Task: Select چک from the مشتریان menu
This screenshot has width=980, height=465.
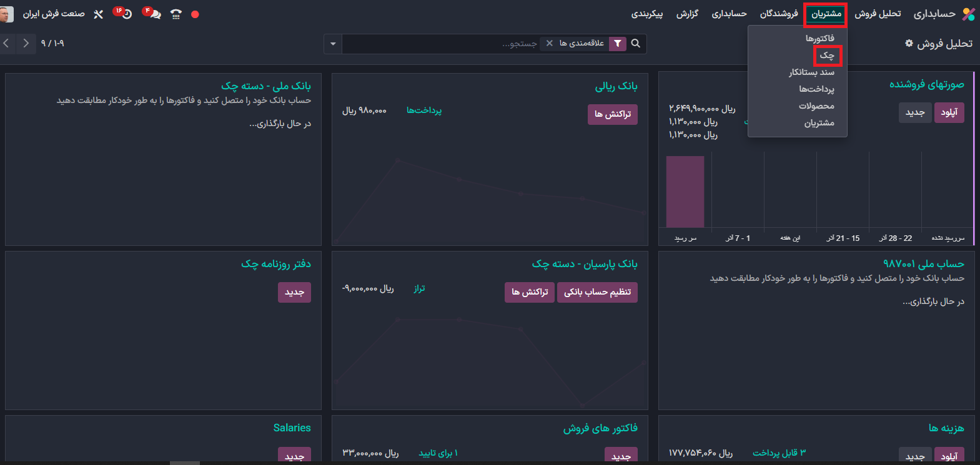Action: (x=827, y=56)
